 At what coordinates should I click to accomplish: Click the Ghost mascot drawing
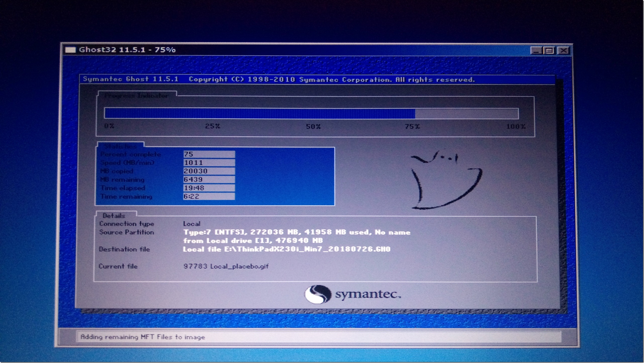[x=447, y=180]
